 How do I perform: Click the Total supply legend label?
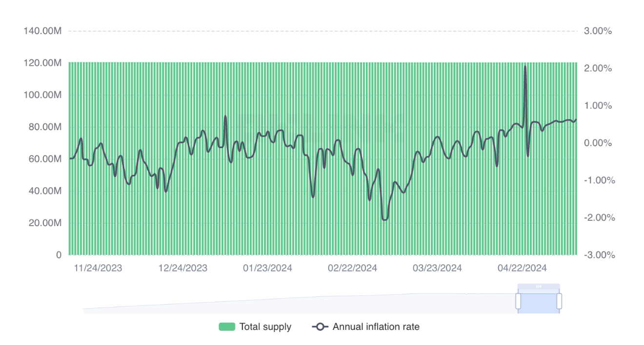tap(265, 327)
